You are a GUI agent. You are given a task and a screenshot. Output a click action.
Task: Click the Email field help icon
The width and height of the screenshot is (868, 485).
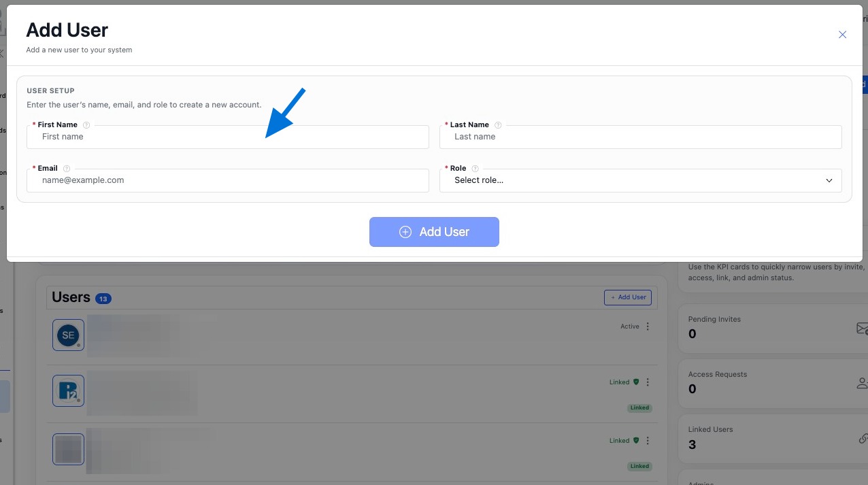pos(67,169)
